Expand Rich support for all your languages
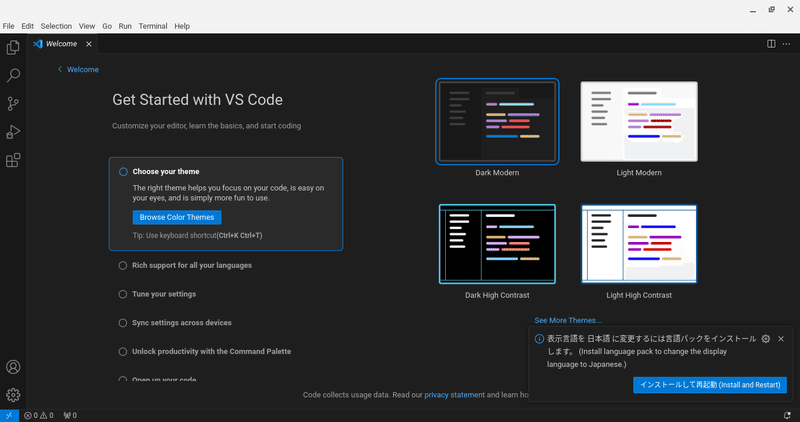800x422 pixels. [192, 265]
